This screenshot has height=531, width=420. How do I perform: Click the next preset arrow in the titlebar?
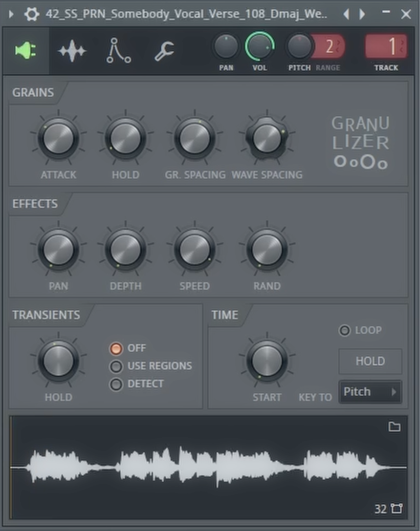point(362,14)
